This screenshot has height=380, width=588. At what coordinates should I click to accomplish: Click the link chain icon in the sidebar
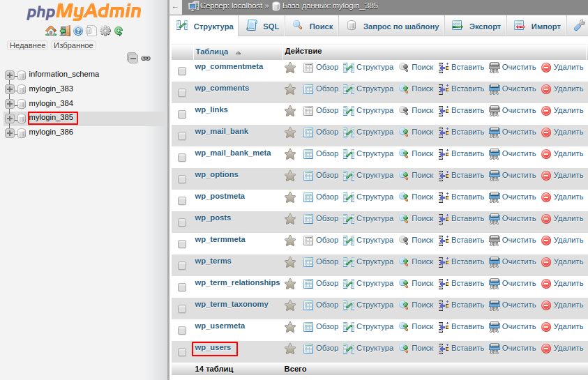coord(146,59)
